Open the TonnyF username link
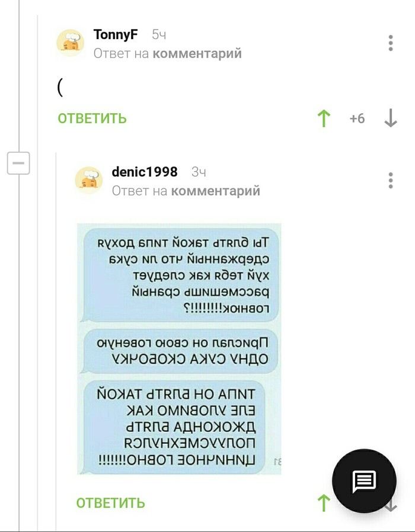This screenshot has height=532, width=415. [116, 34]
